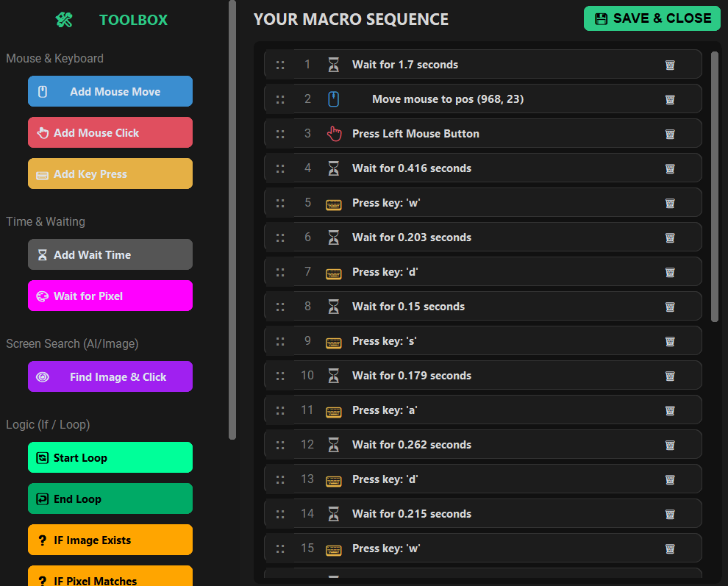Click drag handle of step 5
The height and width of the screenshot is (586, 728).
[280, 203]
